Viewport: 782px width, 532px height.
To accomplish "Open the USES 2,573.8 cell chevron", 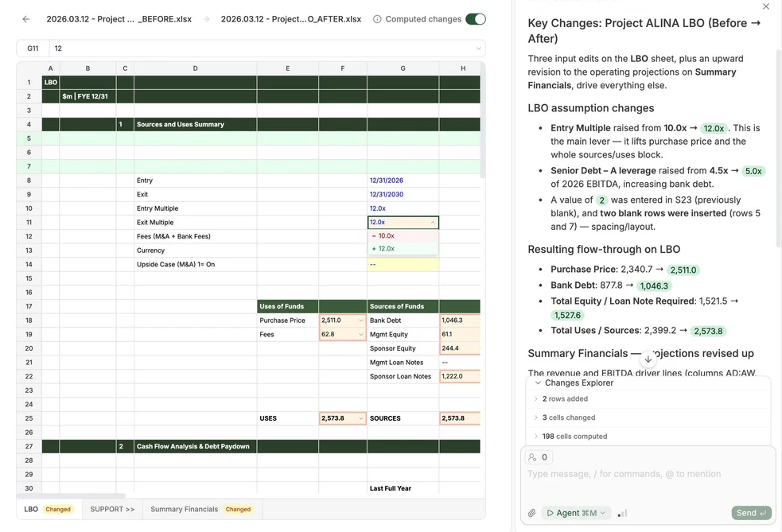I will [360, 417].
